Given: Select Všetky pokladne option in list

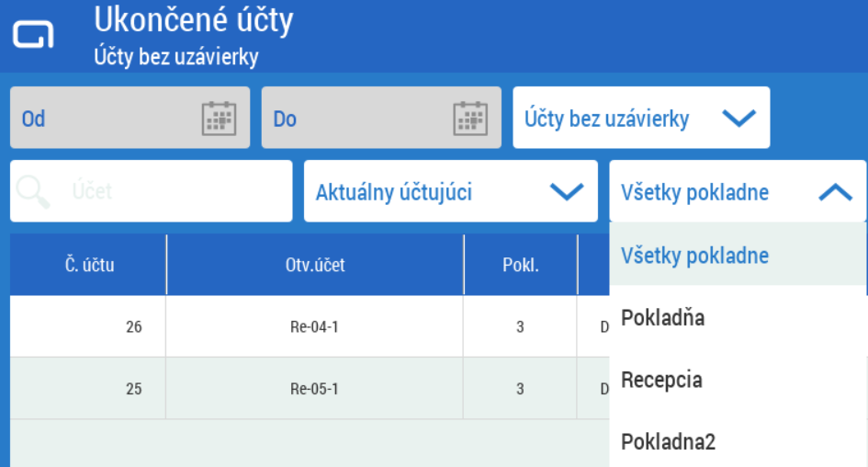Looking at the screenshot, I should coord(694,255).
